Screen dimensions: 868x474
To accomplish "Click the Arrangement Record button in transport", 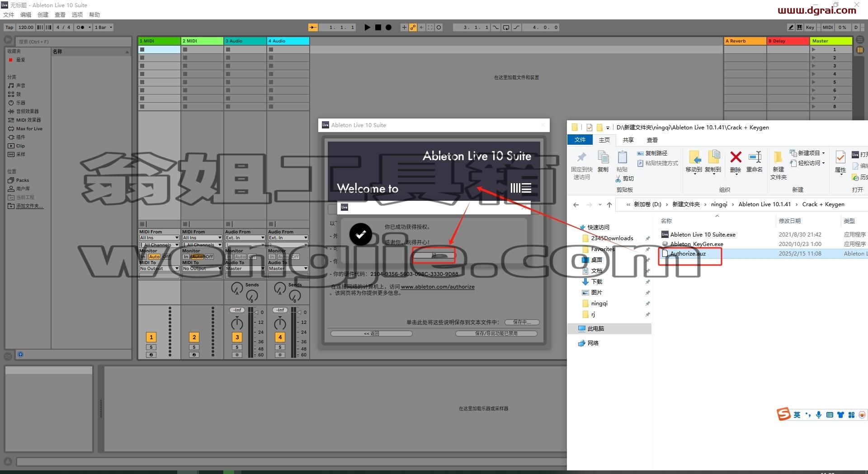I will tap(388, 28).
